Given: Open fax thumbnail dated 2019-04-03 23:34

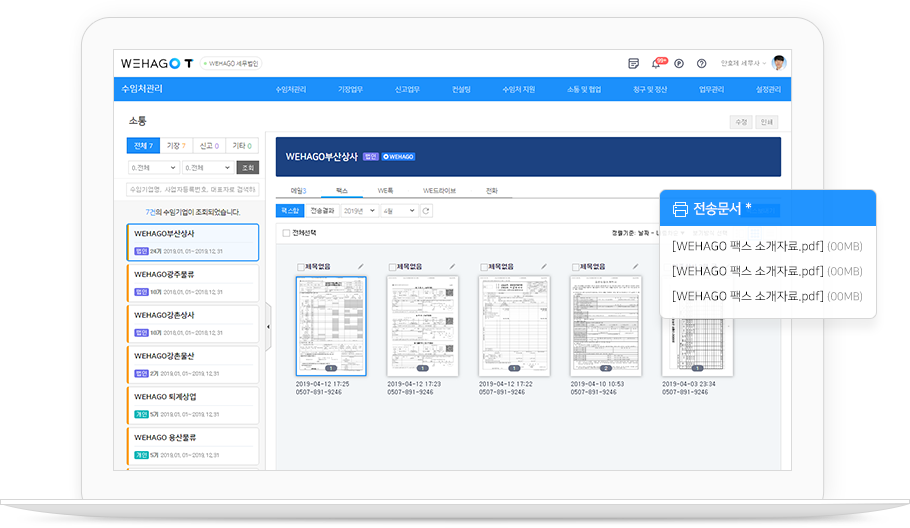Looking at the screenshot, I should coord(698,348).
